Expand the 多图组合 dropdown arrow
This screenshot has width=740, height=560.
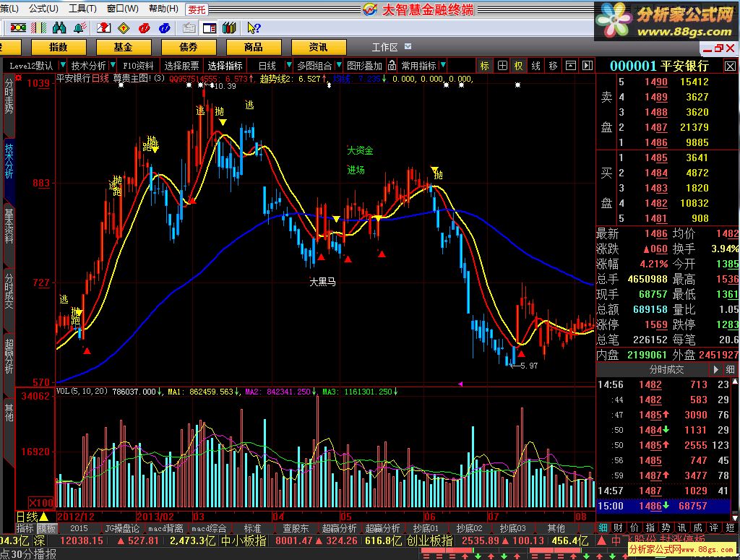tap(339, 65)
